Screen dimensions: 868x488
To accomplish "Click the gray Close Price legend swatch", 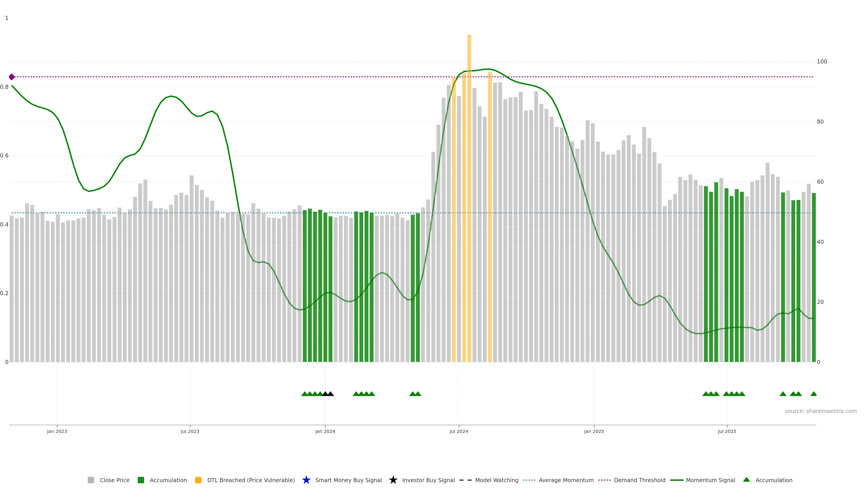I will [x=91, y=480].
